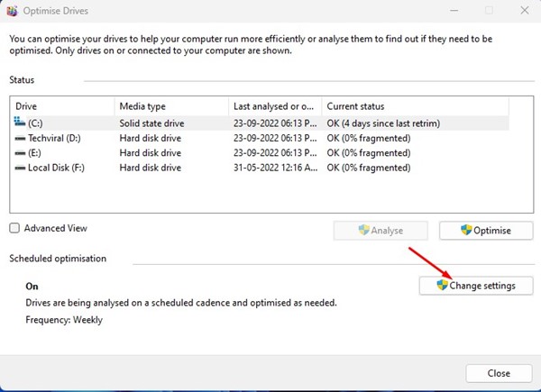Screen dimensions: 541x392
Task: Click OK (0% fragmented) status for Local Disk (F:)
Action: pyautogui.click(x=369, y=168)
